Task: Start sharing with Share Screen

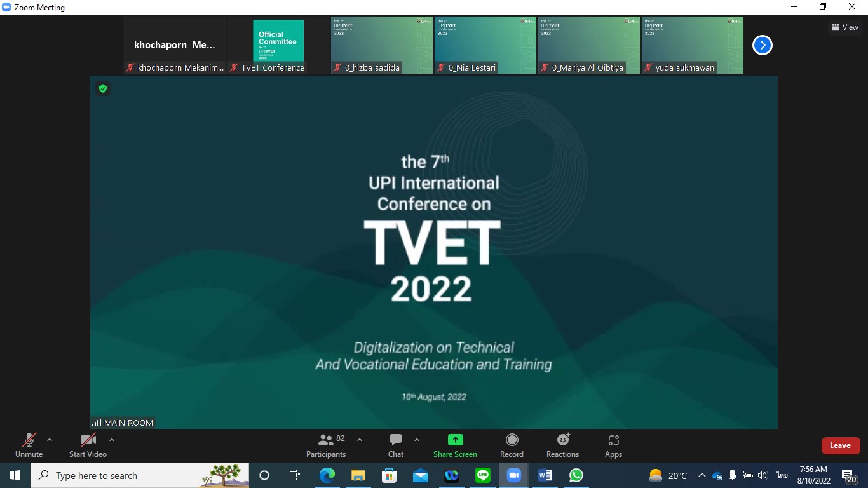Action: click(x=455, y=445)
